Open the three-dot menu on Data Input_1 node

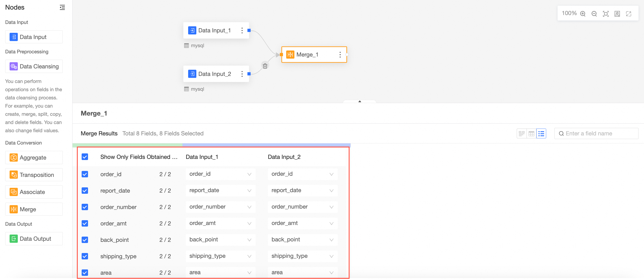(242, 31)
